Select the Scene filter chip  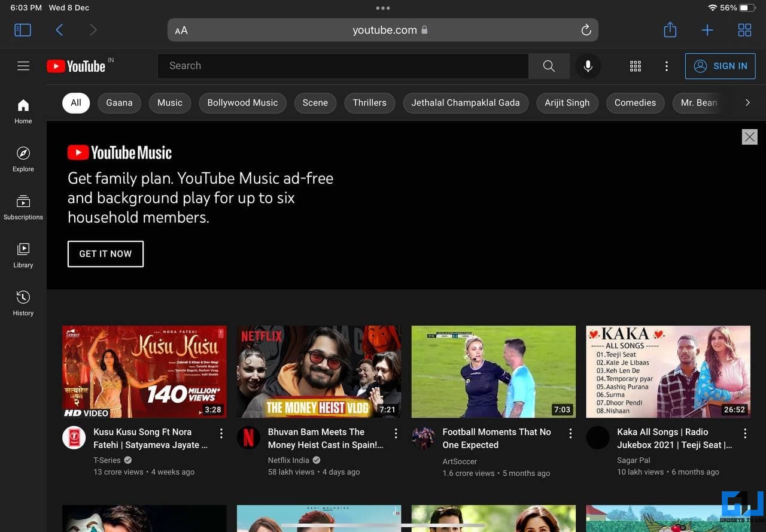(315, 103)
